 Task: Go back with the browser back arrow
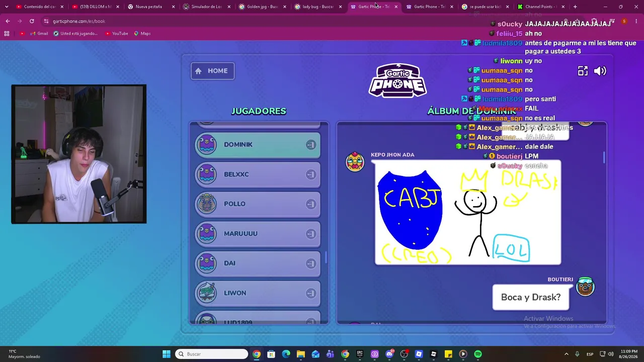pos(8,21)
